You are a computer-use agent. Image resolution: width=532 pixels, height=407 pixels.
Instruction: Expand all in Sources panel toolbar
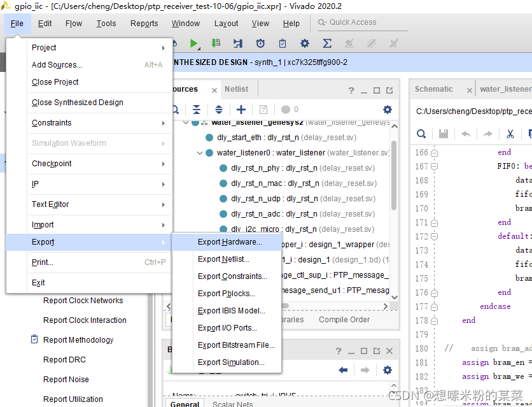[x=219, y=110]
